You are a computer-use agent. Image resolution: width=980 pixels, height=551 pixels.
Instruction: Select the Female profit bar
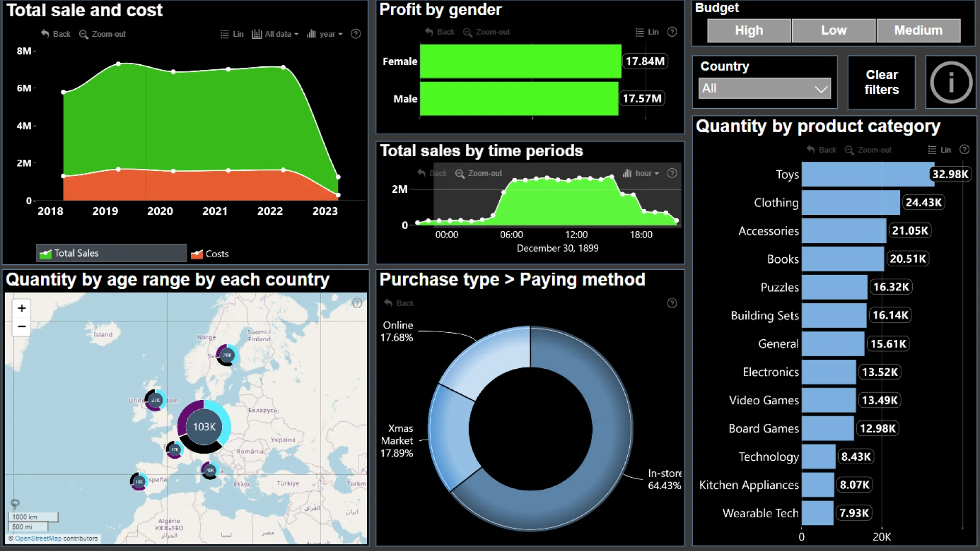point(521,61)
